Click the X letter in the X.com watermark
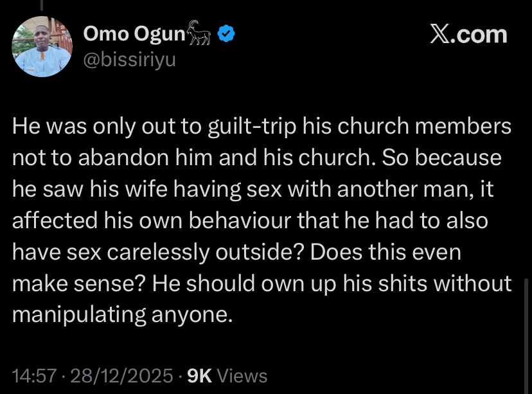 pos(441,34)
